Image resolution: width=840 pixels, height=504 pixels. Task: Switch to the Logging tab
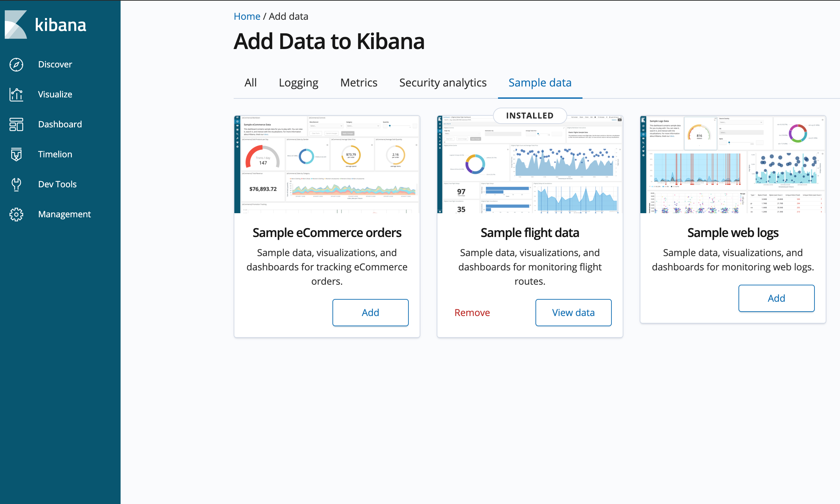click(x=298, y=83)
